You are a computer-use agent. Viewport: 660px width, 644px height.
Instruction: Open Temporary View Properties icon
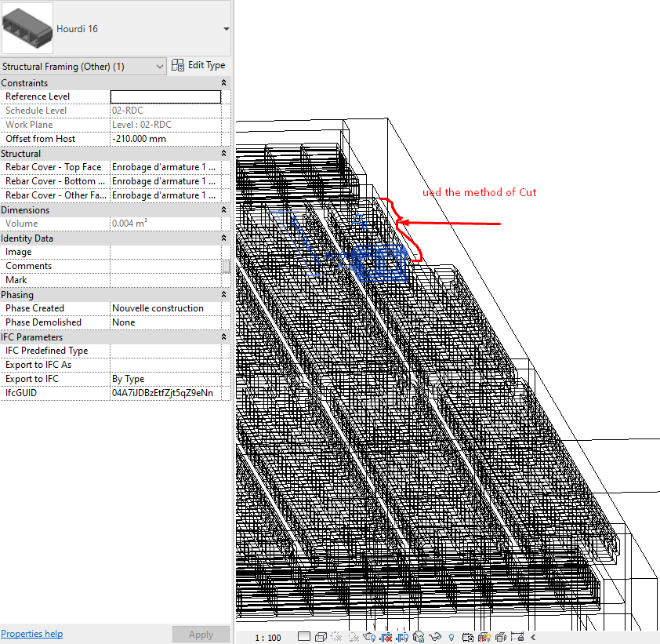point(467,636)
